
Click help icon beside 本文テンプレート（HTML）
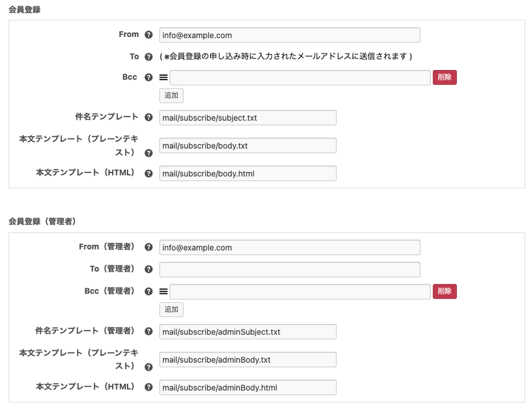[148, 173]
